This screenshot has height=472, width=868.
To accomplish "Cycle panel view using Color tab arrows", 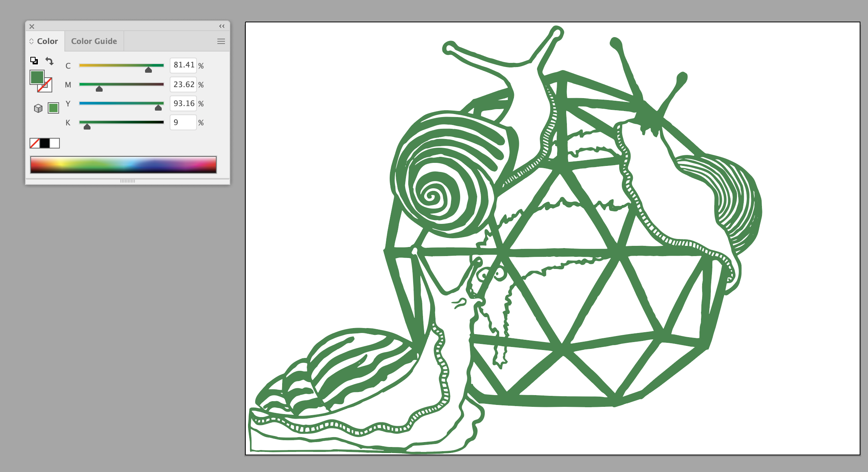I will click(31, 41).
